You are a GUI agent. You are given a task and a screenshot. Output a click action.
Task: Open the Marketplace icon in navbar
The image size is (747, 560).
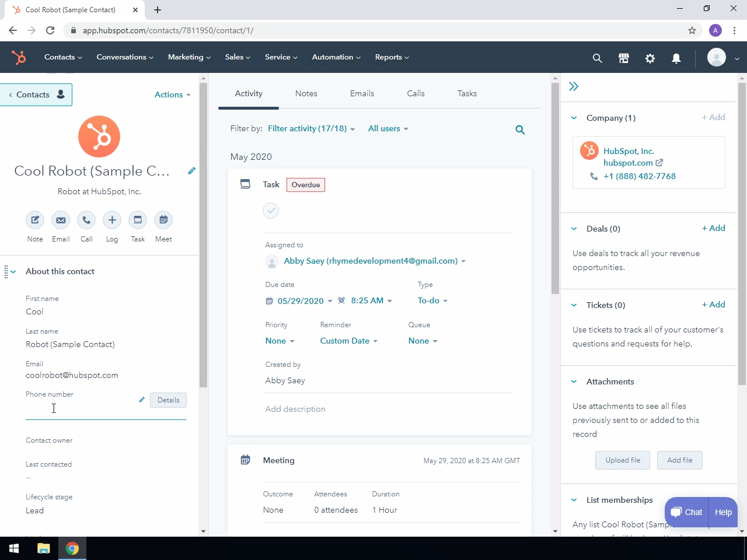(x=624, y=58)
